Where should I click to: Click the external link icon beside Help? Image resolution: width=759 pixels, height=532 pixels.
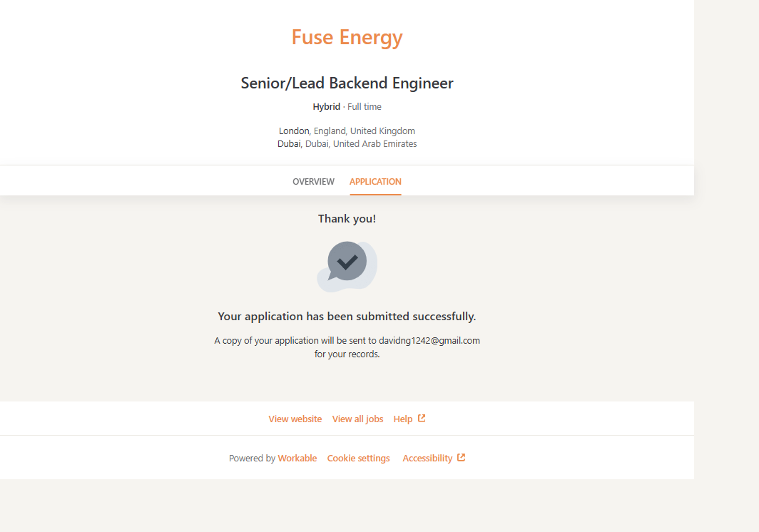(422, 419)
